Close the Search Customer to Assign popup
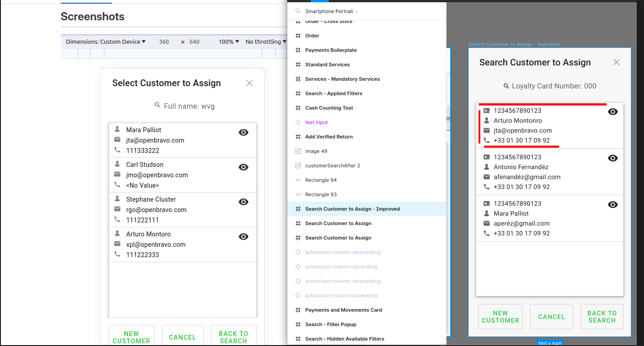The height and width of the screenshot is (346, 644). pyautogui.click(x=616, y=62)
